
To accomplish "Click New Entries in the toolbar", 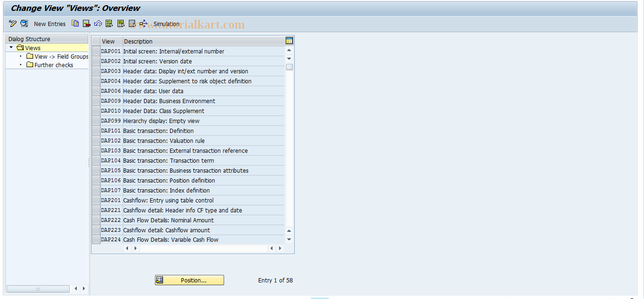I will coord(50,24).
